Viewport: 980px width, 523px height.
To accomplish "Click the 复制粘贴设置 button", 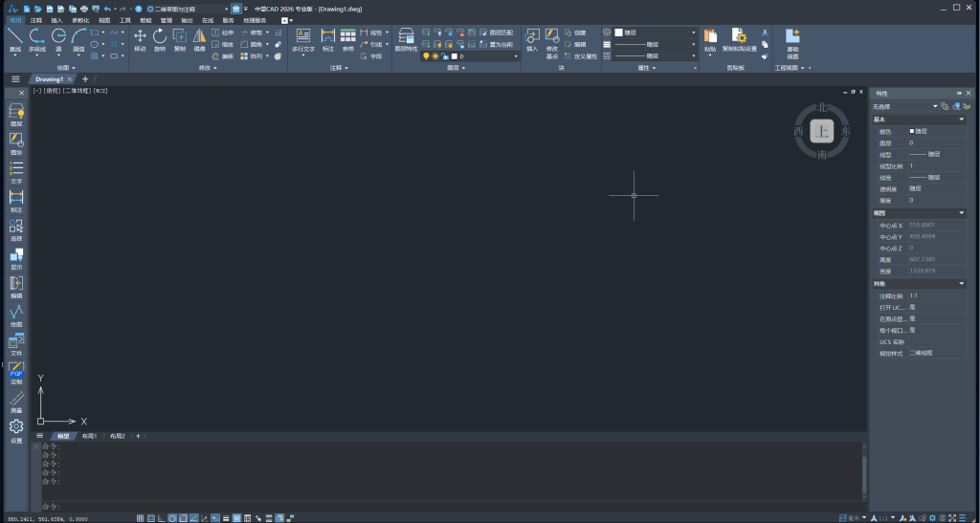I will 739,38.
